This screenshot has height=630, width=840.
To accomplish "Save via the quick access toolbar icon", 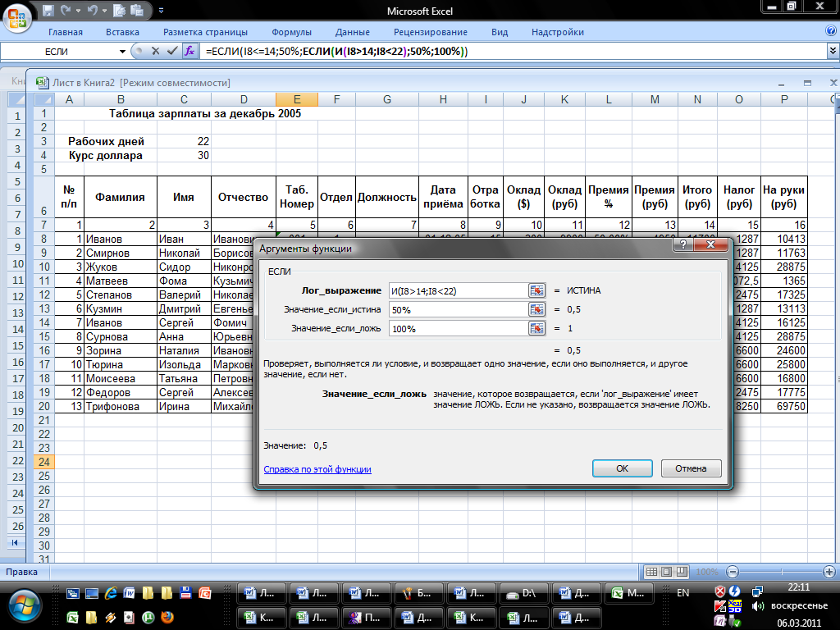I will (x=48, y=10).
